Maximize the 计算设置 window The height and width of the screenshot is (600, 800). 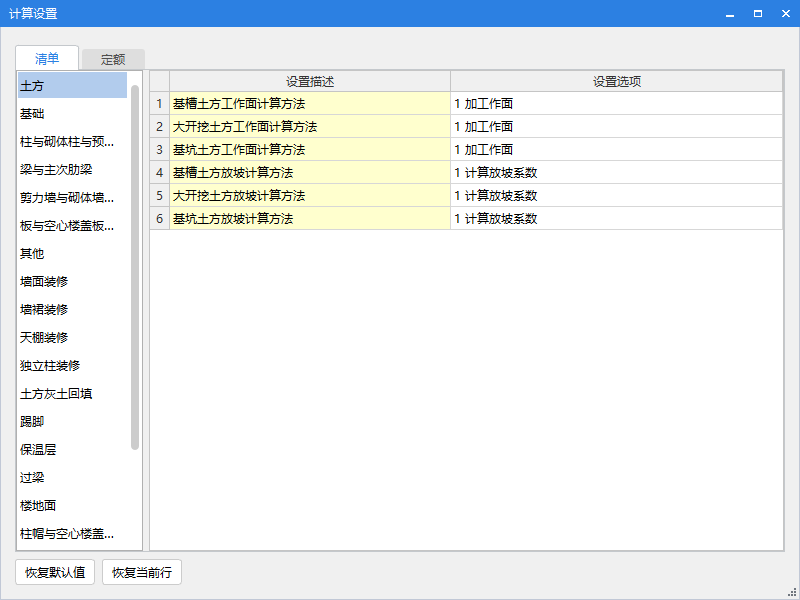pyautogui.click(x=758, y=14)
